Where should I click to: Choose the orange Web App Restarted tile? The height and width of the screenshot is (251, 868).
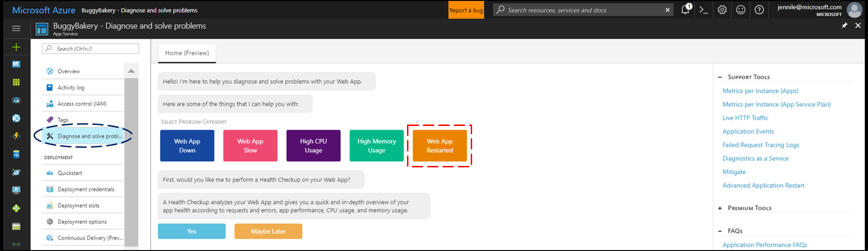[x=440, y=145]
